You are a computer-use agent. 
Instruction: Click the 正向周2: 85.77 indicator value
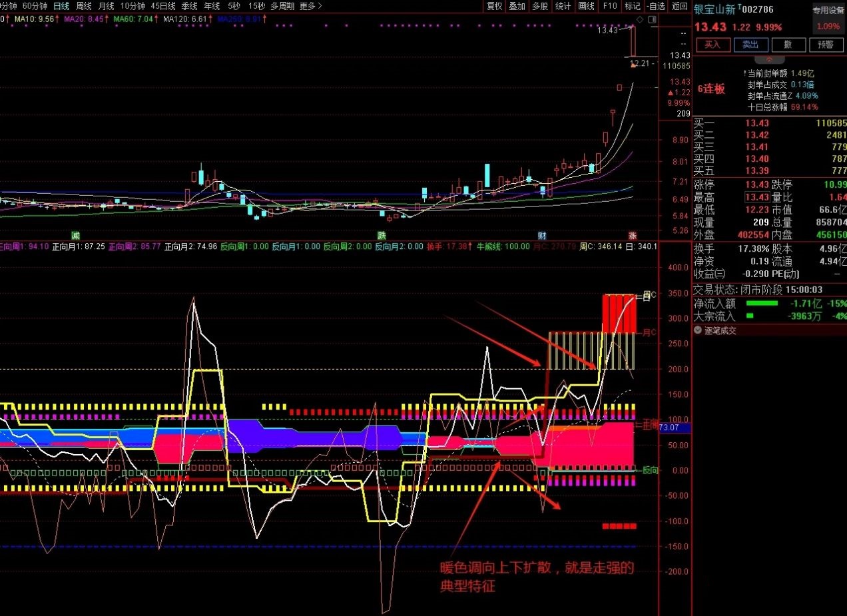point(135,246)
